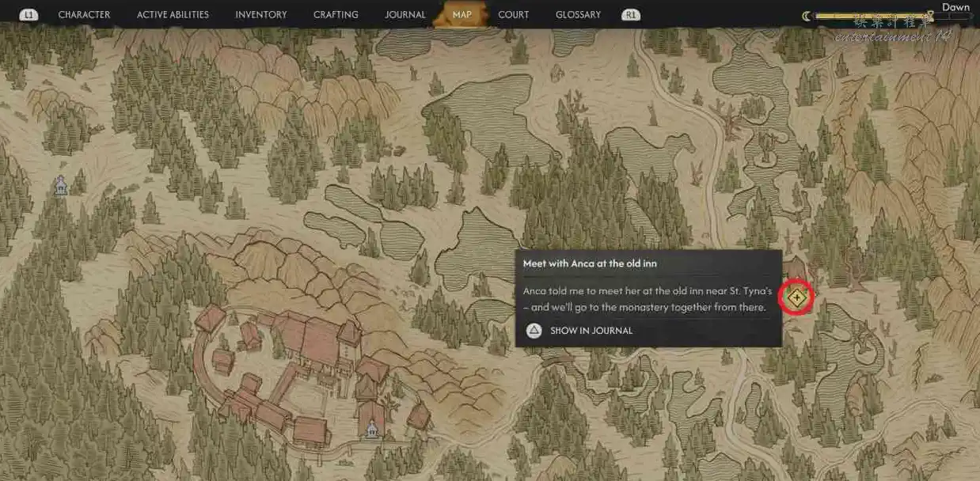980x481 pixels.
Task: Go to the Crafting tab
Action: tap(336, 14)
